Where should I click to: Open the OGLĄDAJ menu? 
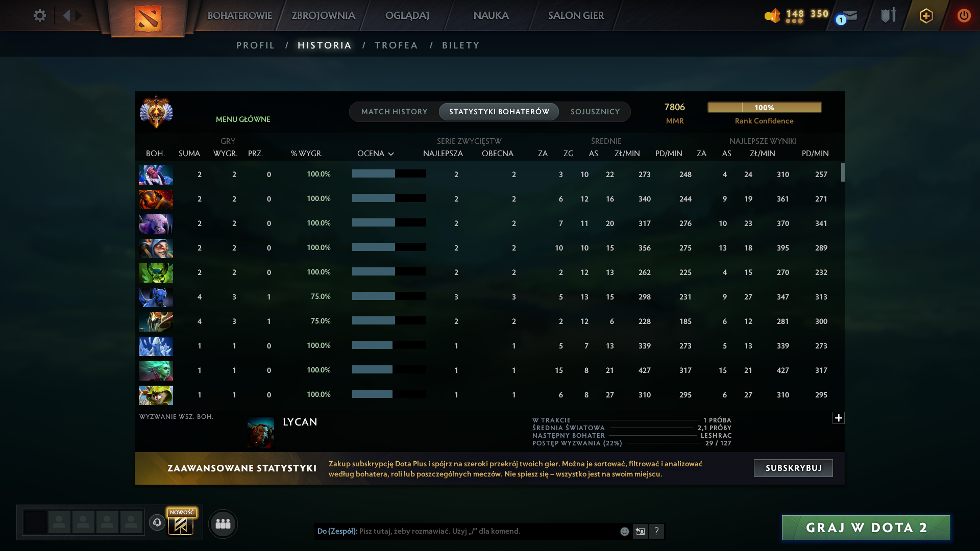tap(407, 15)
